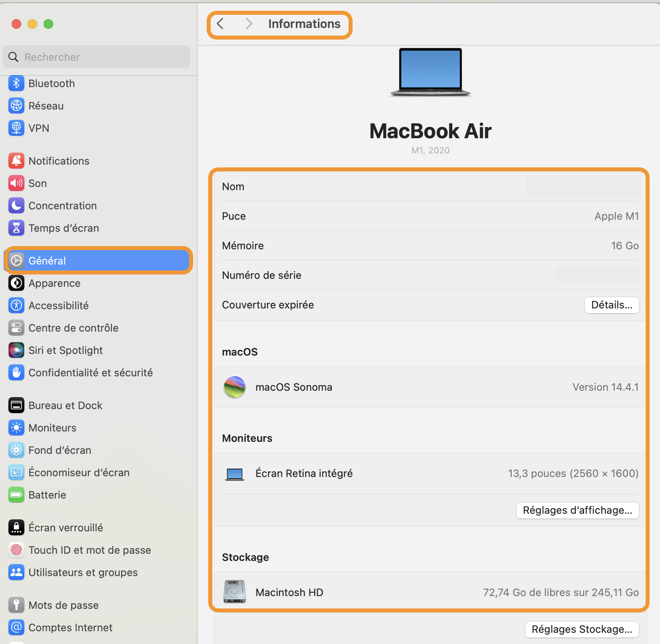Select Bureau et Dock icon
660x644 pixels.
click(x=16, y=405)
